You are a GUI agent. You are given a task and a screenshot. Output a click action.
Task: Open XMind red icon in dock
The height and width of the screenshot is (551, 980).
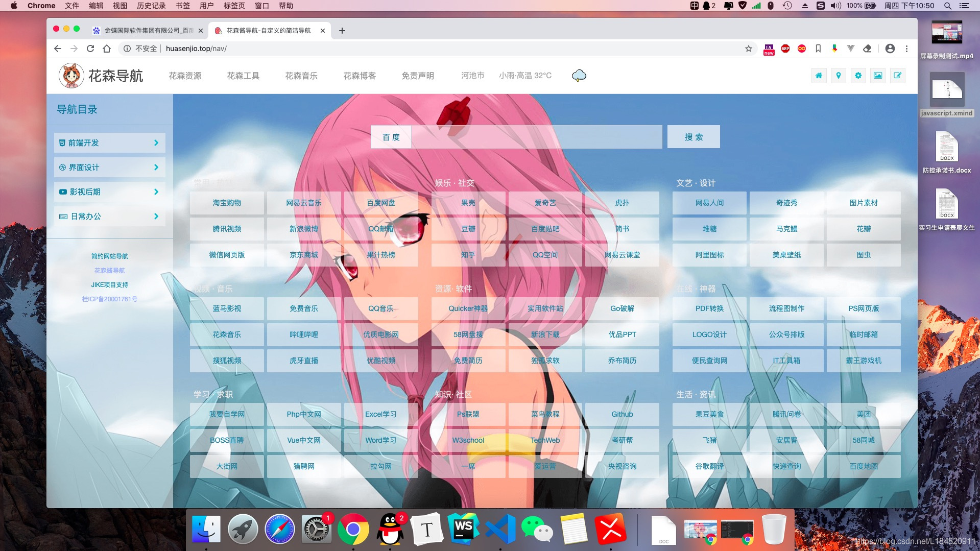click(610, 529)
